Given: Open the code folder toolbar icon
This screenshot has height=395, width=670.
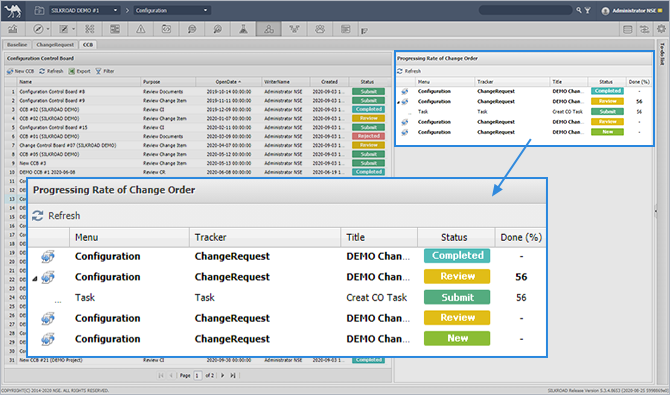Looking at the screenshot, I should 166,29.
